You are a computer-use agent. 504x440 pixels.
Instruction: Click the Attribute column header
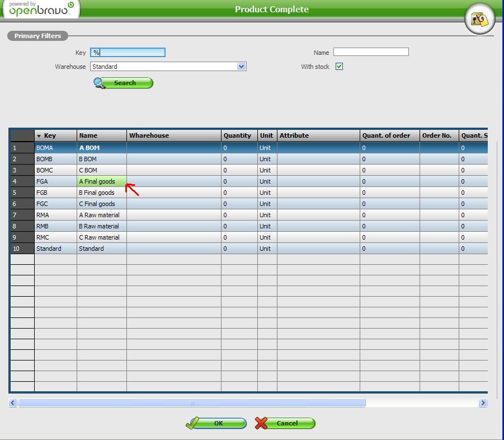click(x=318, y=135)
